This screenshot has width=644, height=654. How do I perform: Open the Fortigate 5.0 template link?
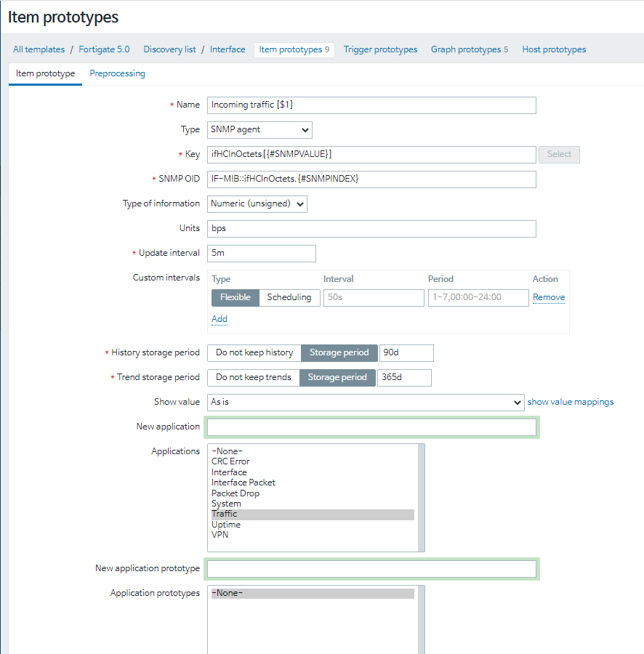pyautogui.click(x=104, y=49)
